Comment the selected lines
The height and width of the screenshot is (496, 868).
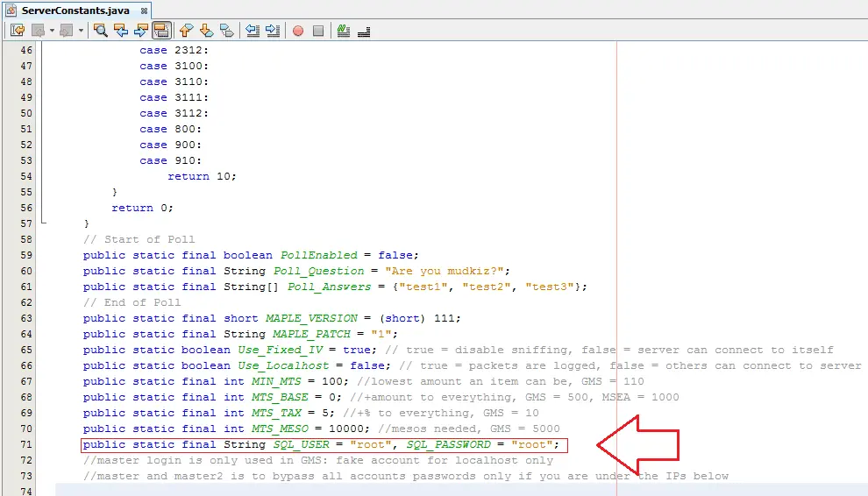[x=343, y=31]
